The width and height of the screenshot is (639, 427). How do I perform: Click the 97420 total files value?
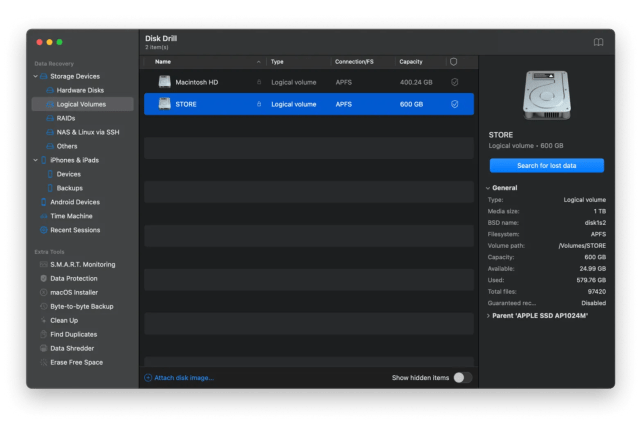click(597, 291)
